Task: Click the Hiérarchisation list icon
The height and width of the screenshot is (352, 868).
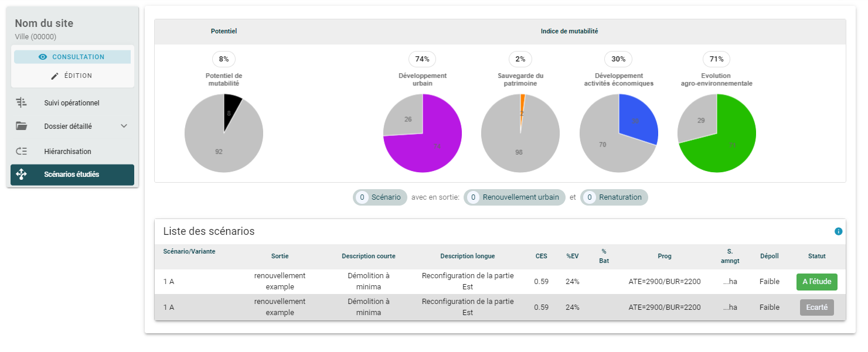Action: 22,152
